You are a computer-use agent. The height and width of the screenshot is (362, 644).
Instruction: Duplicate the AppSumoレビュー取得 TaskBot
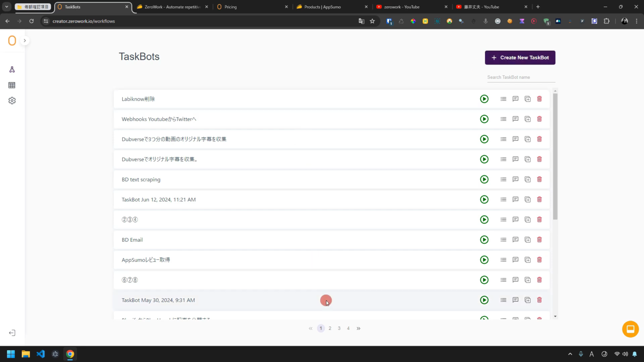527,260
